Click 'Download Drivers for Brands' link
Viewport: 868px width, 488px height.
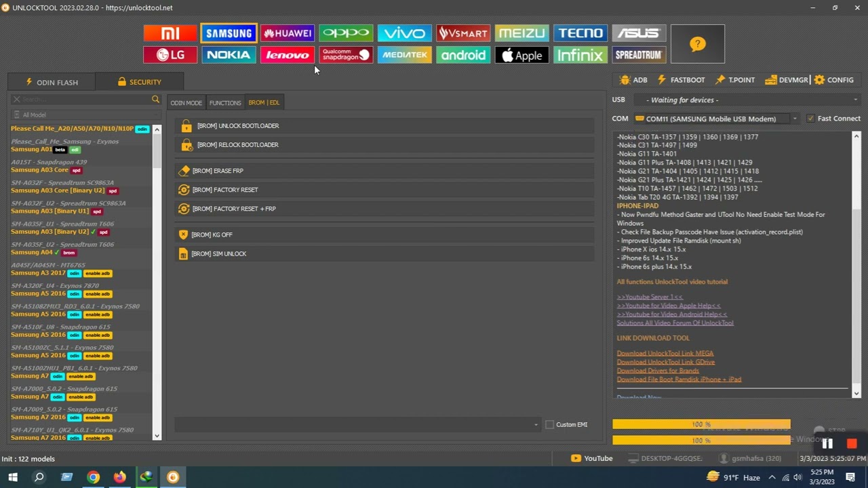[x=658, y=371]
